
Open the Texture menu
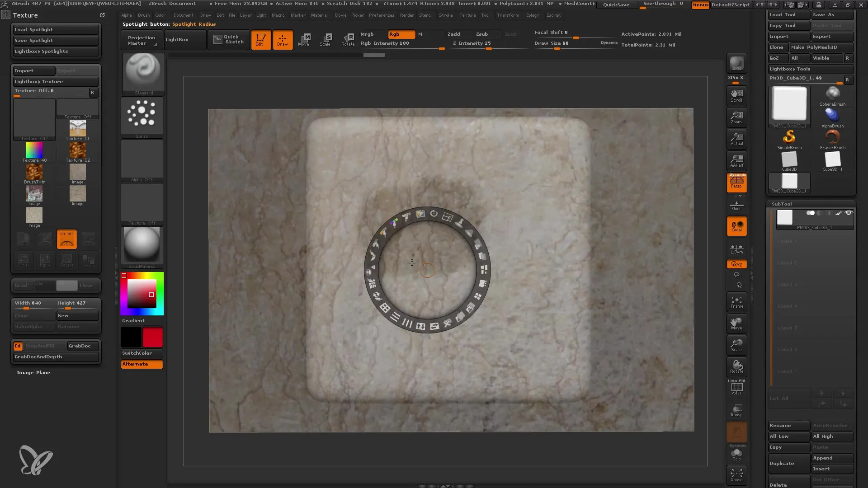coord(467,15)
